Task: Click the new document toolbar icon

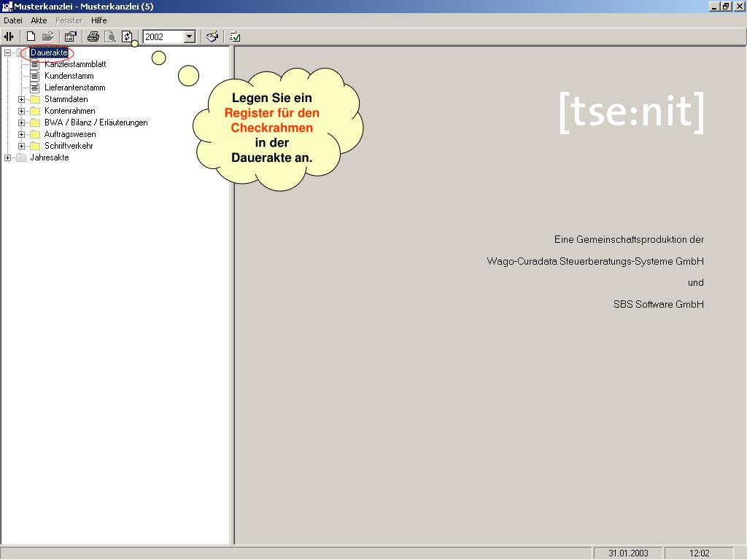Action: coord(31,36)
